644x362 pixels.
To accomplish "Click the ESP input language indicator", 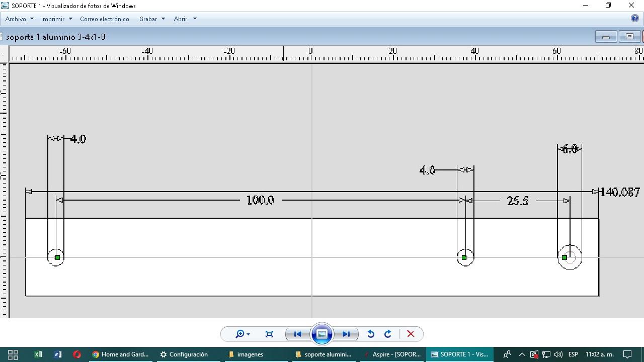I will point(573,354).
